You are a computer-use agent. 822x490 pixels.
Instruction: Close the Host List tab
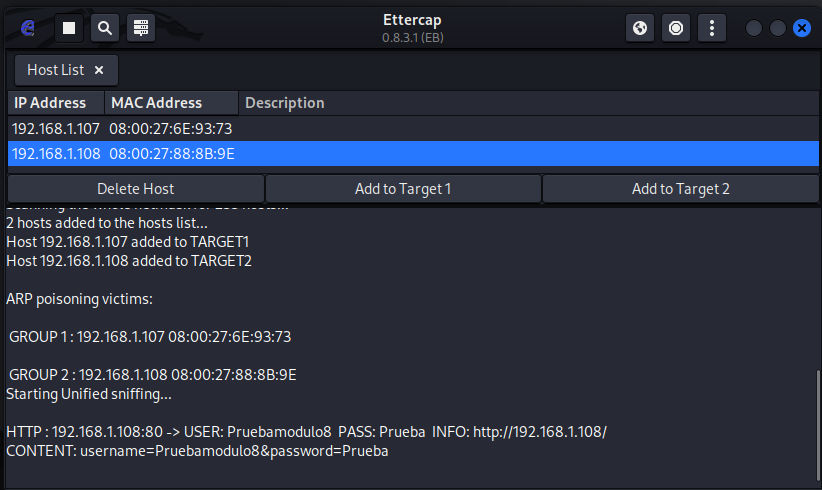tap(99, 70)
